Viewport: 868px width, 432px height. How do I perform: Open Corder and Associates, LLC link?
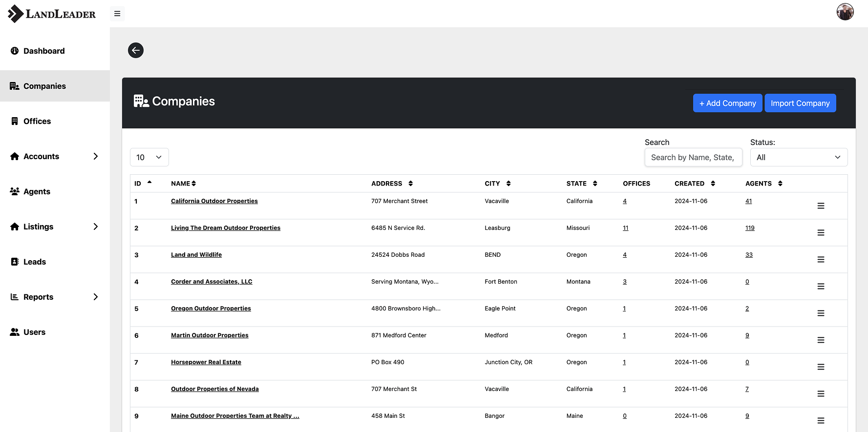[x=212, y=282]
